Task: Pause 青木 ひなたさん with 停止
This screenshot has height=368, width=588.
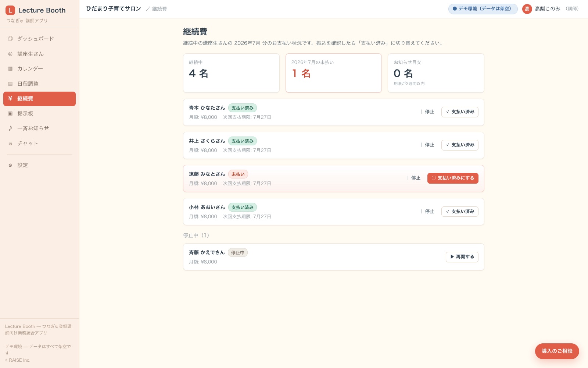Action: 427,112
